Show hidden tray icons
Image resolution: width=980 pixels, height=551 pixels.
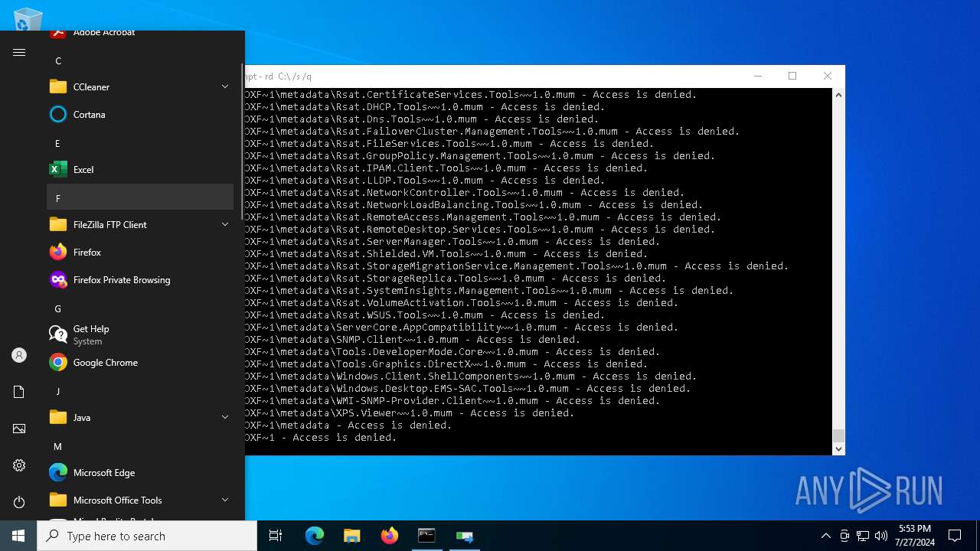[825, 536]
